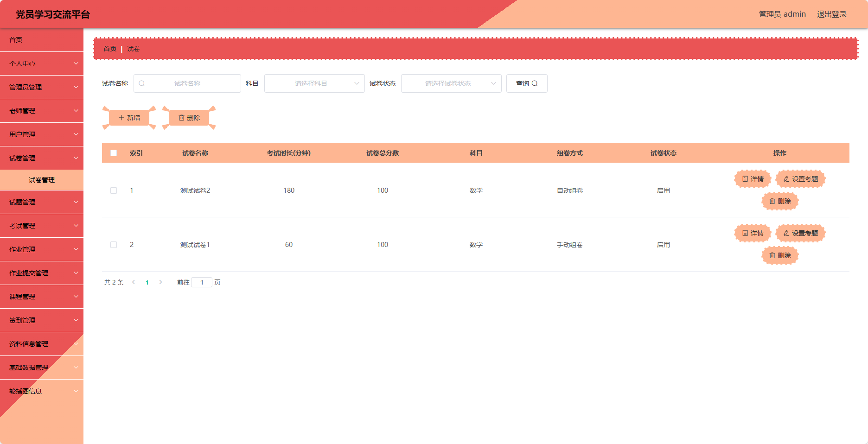The width and height of the screenshot is (868, 444).
Task: Click the 查询 search button
Action: coord(527,83)
